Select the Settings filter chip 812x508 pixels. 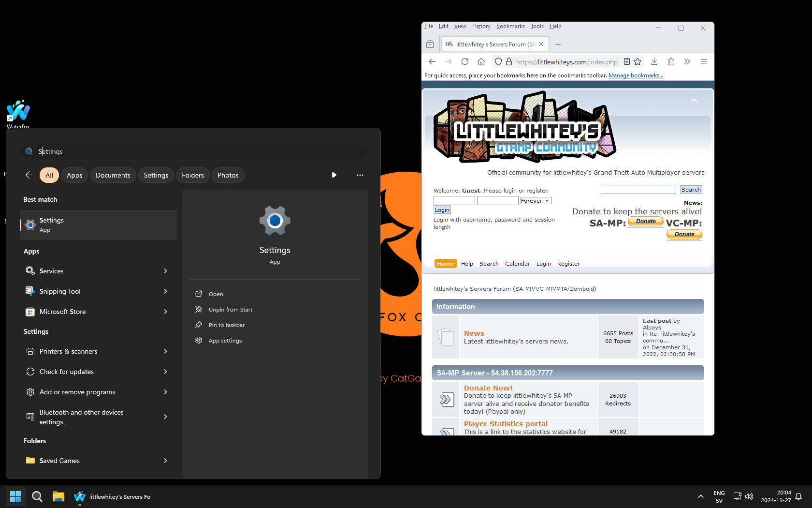[156, 175]
